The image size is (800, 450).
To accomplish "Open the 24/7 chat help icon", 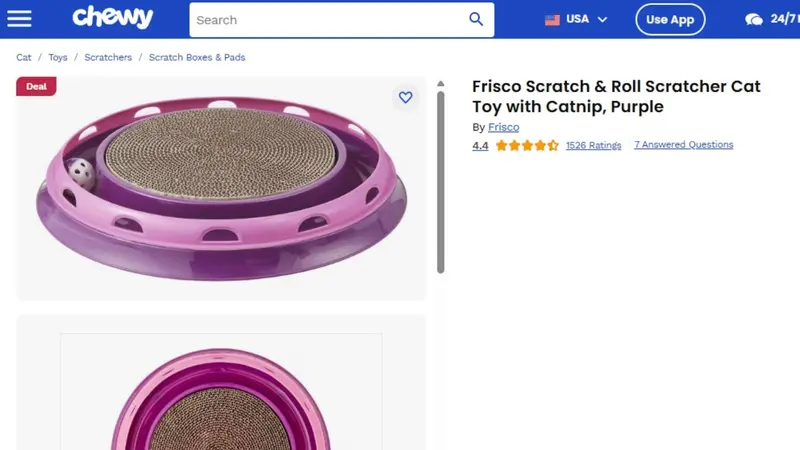I will point(754,20).
